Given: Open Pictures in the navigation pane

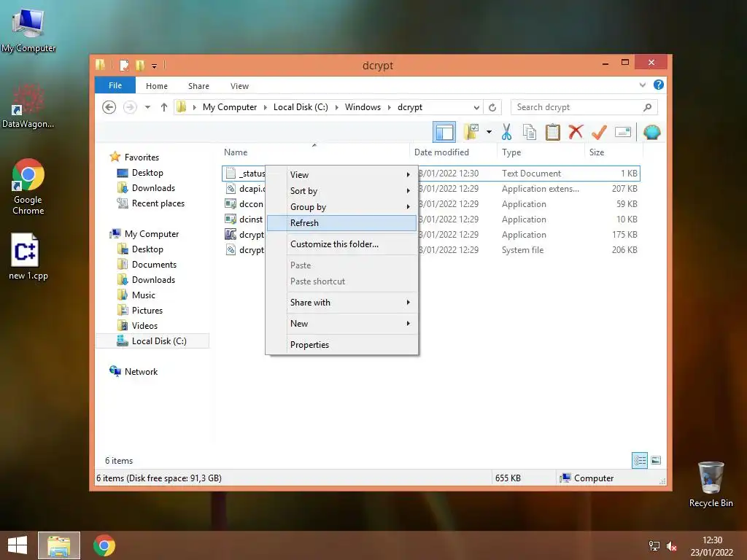Looking at the screenshot, I should 147,311.
